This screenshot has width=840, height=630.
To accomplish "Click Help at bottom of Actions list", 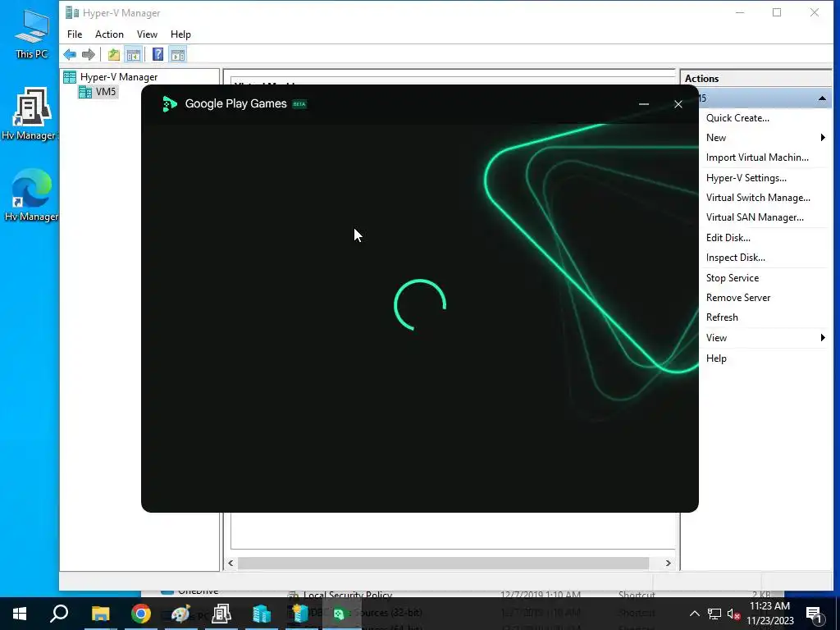I will coord(715,358).
